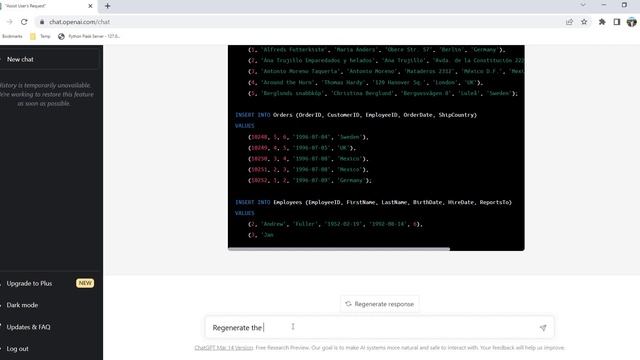This screenshot has height=360, width=640.
Task: Click the horizontal scrollbar under the code block
Action: pos(339,249)
